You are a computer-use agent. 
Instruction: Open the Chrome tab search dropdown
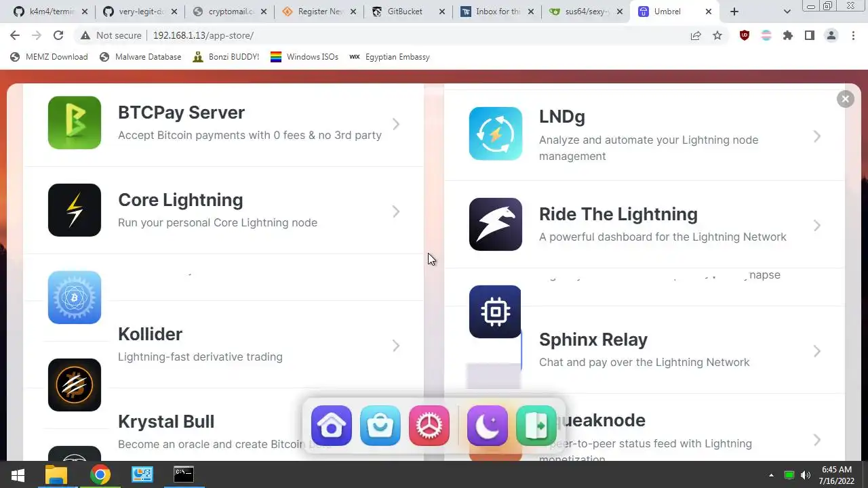787,12
